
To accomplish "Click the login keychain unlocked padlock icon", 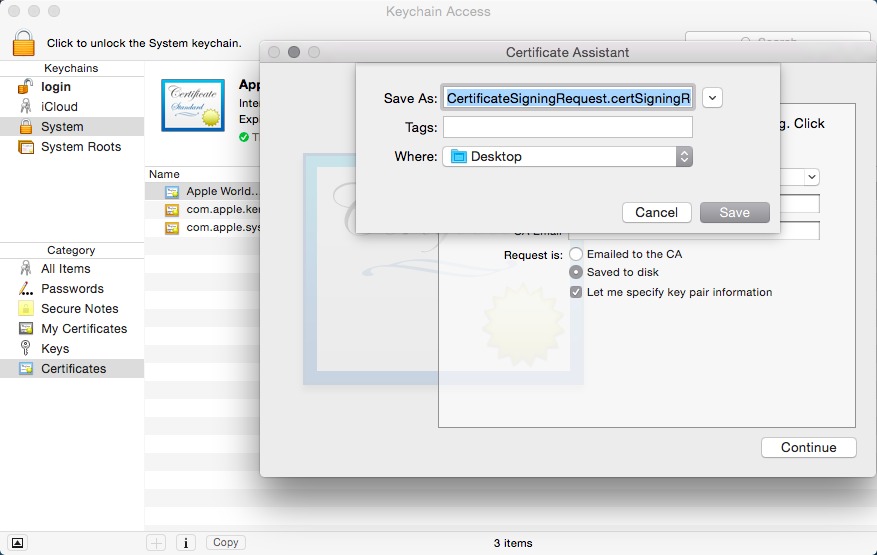I will pyautogui.click(x=25, y=86).
